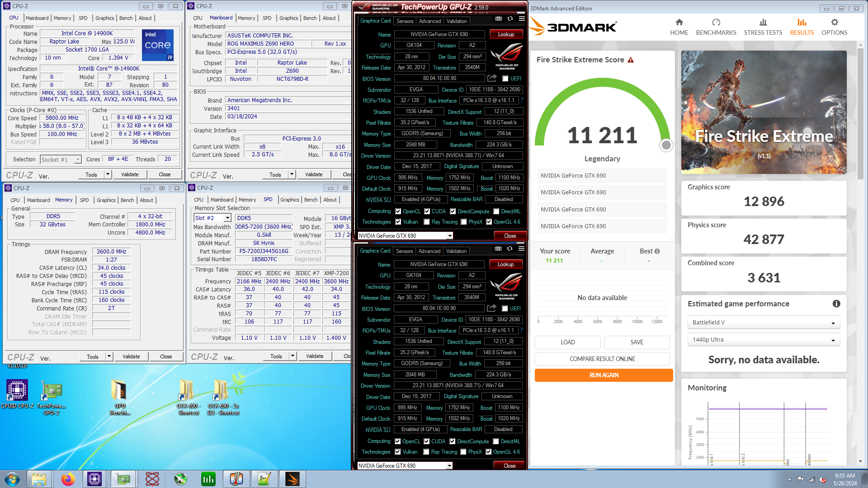Open the Slot #2 dropdown in SPD window

[212, 218]
